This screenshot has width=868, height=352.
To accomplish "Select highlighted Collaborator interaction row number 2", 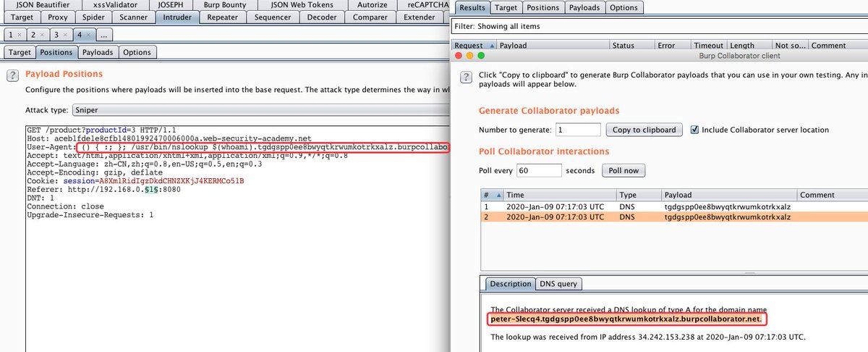I will [x=674, y=217].
